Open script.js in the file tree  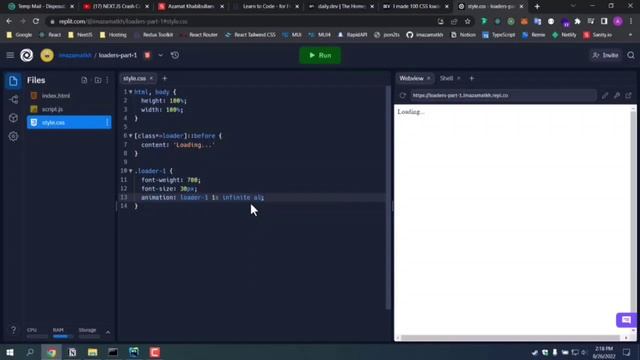click(x=69, y=109)
